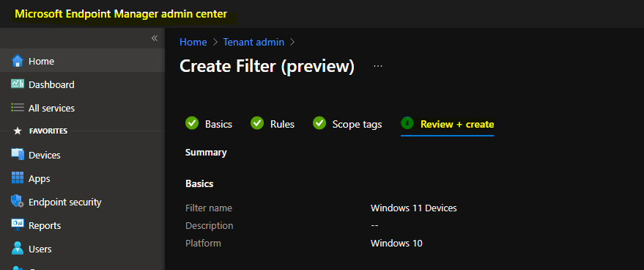The image size is (644, 270).
Task: Click the Basics section heading under Summary
Action: coord(199,183)
